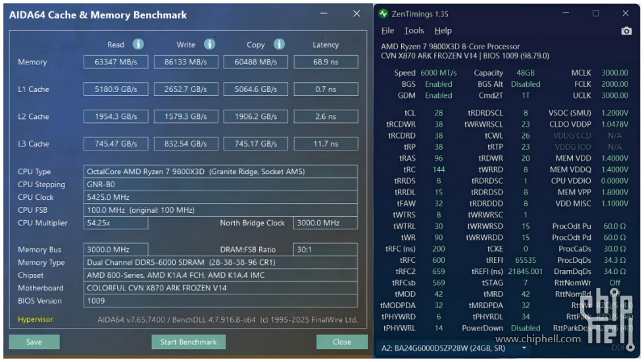Click the CPU Multiplier 54.25x field
Viewport: 644px width, 362px height.
116,223
